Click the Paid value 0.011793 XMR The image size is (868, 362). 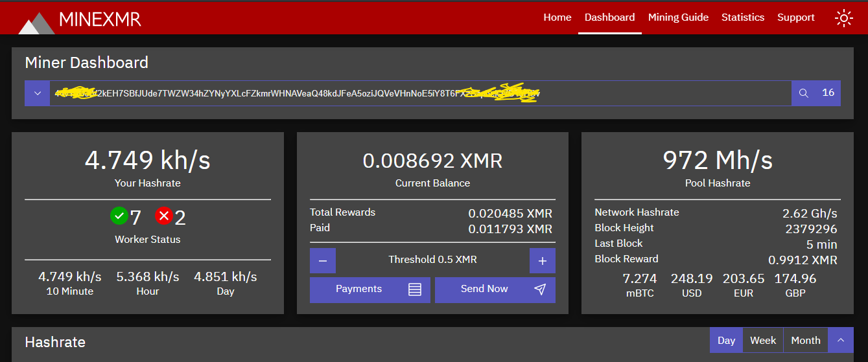coord(510,229)
